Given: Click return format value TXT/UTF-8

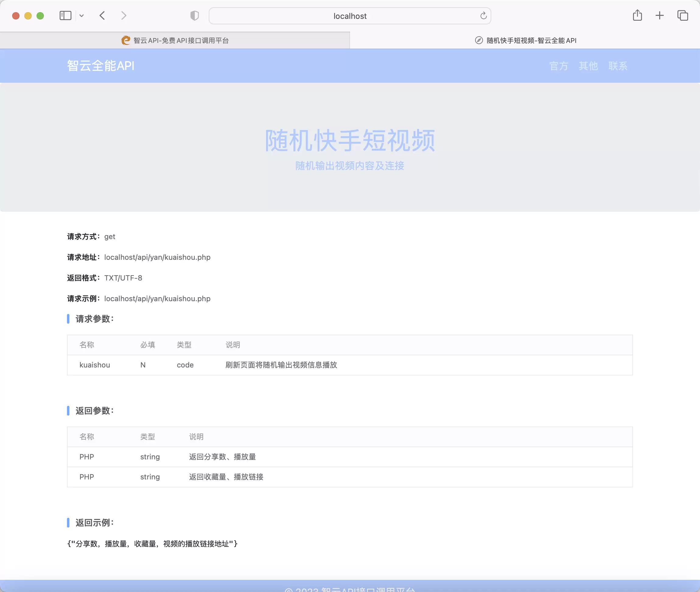Looking at the screenshot, I should click(x=123, y=278).
